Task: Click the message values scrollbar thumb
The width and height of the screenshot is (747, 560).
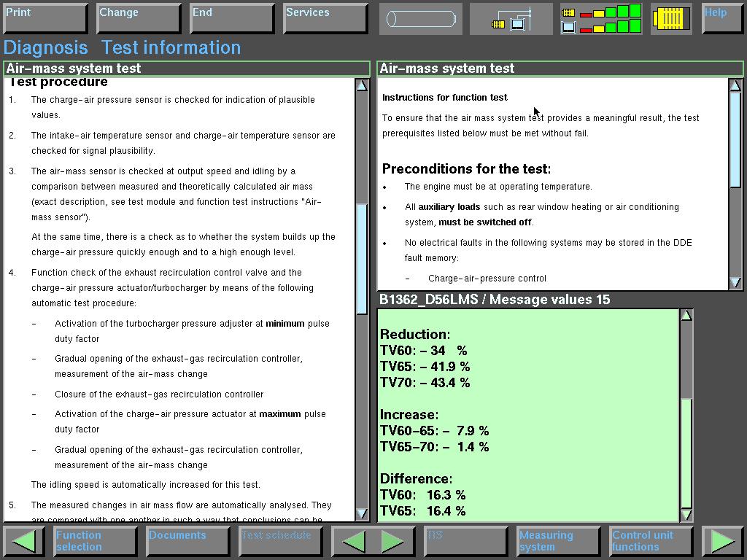Action: (x=686, y=452)
